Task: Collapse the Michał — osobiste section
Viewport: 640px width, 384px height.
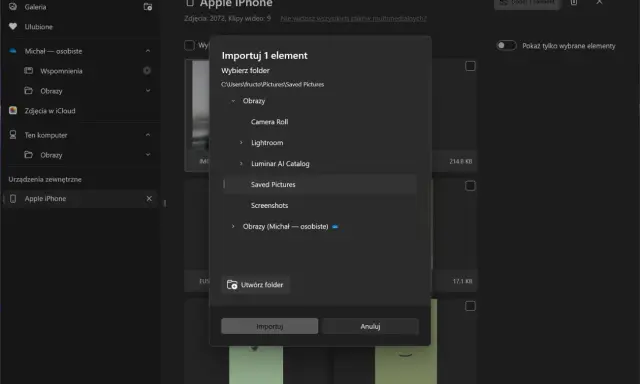Action: click(x=148, y=51)
